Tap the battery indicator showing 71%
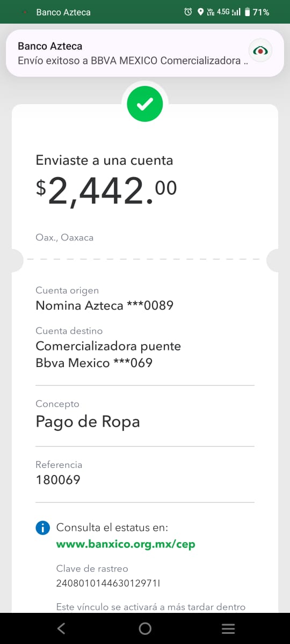 [257, 12]
